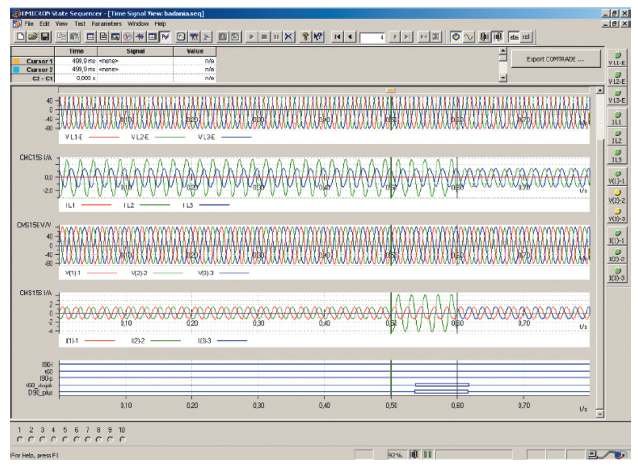
Task: Open the Help menu
Action: point(160,24)
